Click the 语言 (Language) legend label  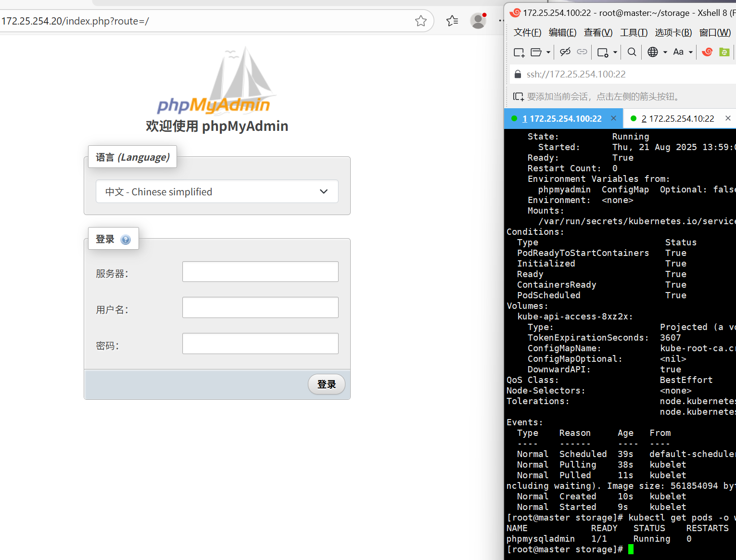coord(133,157)
